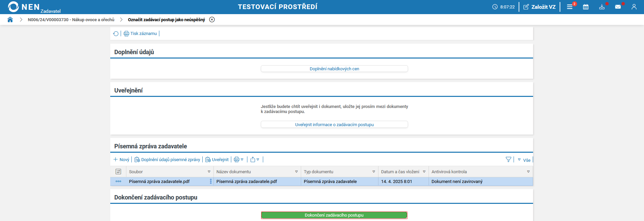Open the export dropdown in table toolbar
The height and width of the screenshot is (221, 644).
255,159
